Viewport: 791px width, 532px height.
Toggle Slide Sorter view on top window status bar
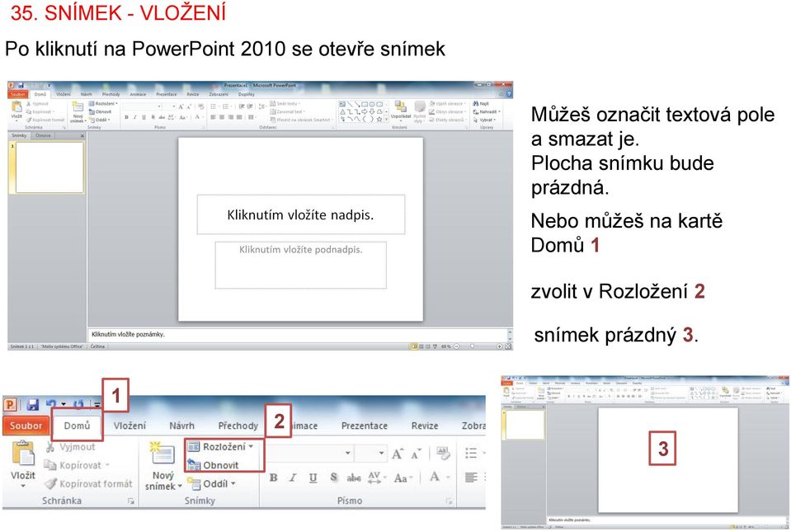click(421, 346)
